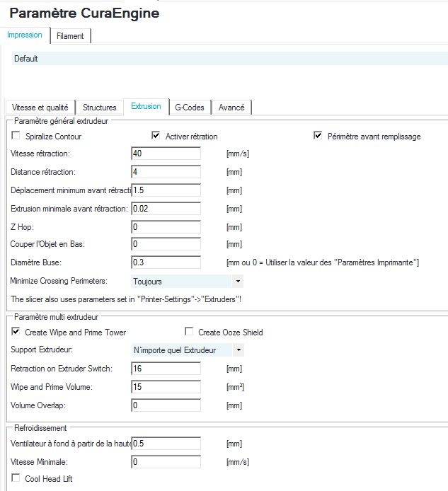The width and height of the screenshot is (448, 491).
Task: Click the Printer-Settings Extruders note text
Action: 126,299
